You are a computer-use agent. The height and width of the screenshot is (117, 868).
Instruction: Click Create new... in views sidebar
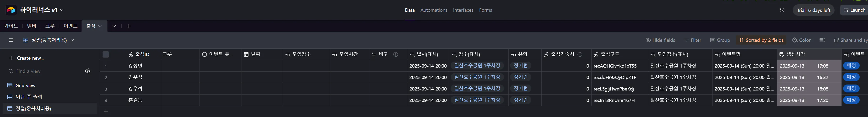click(26, 58)
